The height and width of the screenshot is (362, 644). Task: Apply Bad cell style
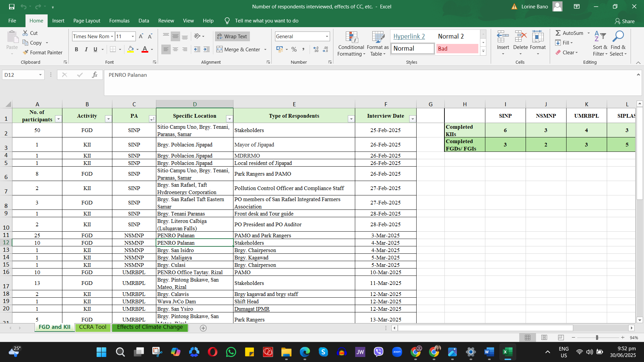[457, 49]
